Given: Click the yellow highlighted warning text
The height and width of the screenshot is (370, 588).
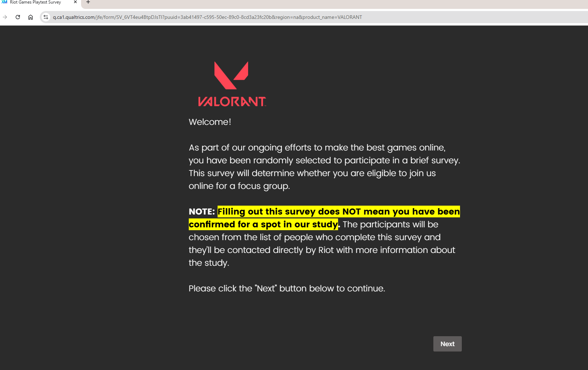Looking at the screenshot, I should pyautogui.click(x=324, y=218).
